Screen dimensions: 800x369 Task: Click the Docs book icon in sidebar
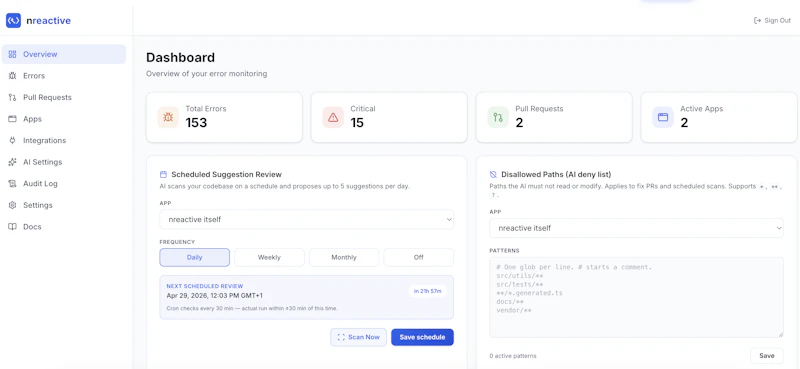click(x=13, y=227)
